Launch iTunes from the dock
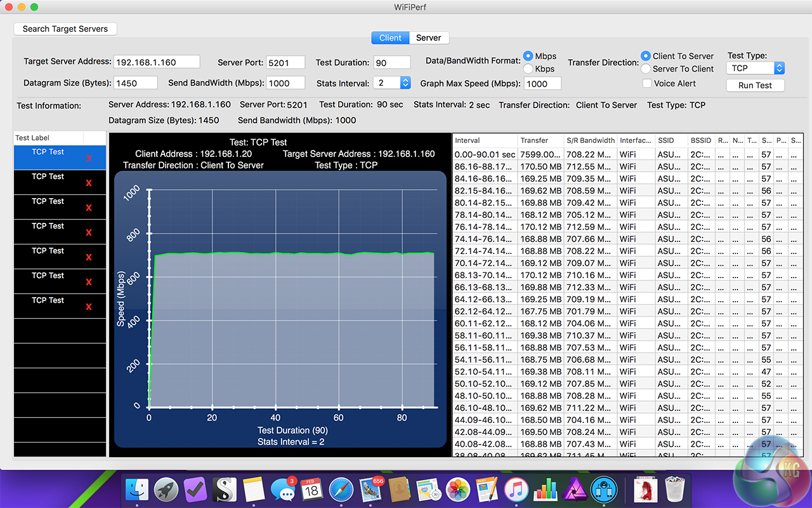This screenshot has height=508, width=812. pyautogui.click(x=516, y=490)
